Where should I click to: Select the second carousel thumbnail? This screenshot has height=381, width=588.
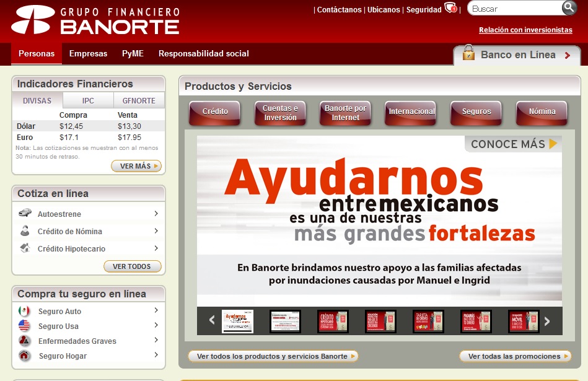(x=285, y=321)
